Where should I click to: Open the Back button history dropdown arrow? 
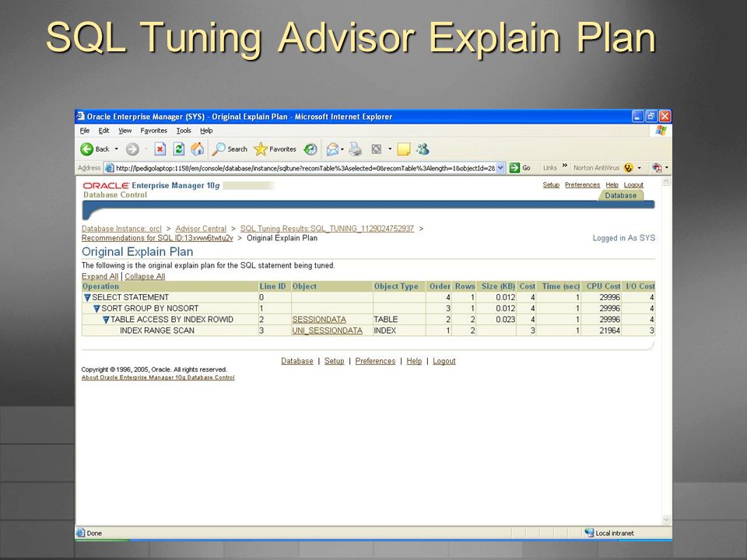click(116, 149)
